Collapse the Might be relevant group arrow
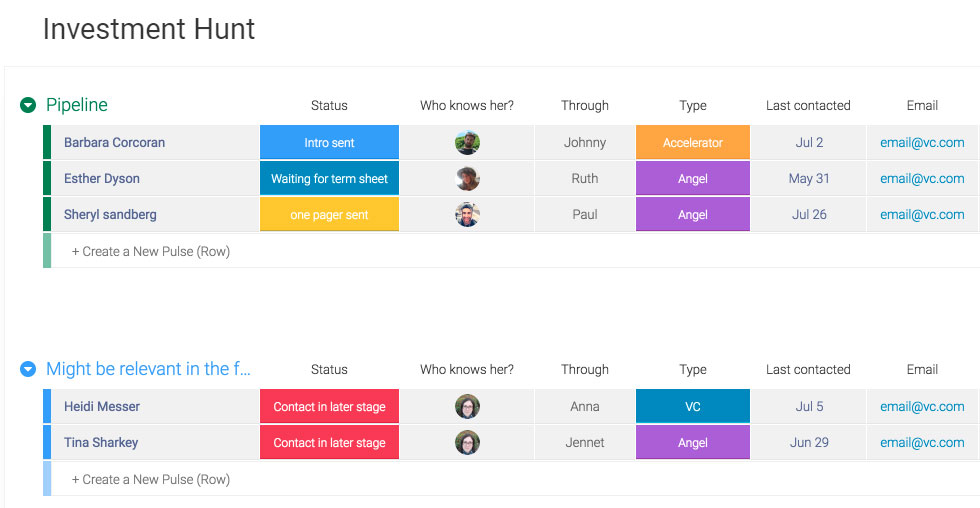Viewport: 980px width, 508px height. [x=28, y=369]
